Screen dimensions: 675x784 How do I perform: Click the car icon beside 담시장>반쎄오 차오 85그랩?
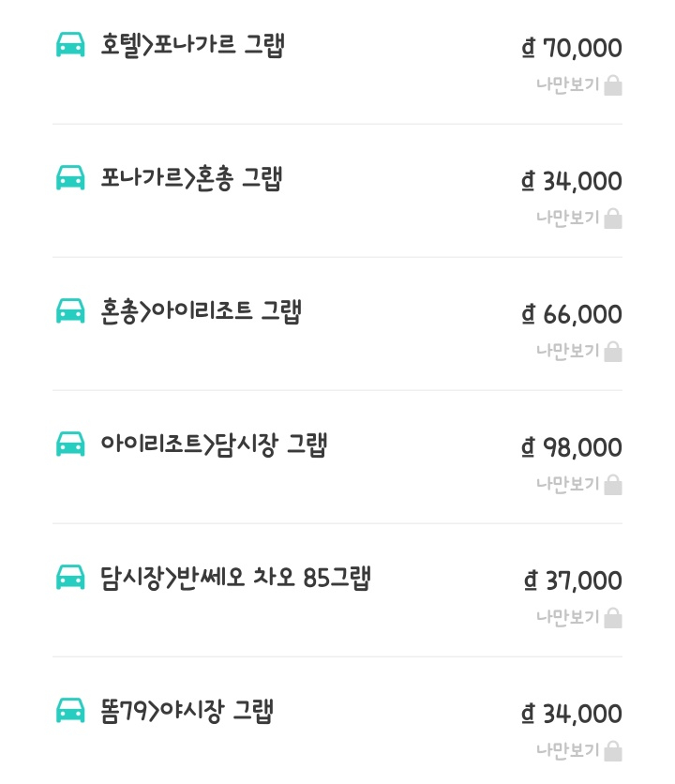[x=70, y=578]
